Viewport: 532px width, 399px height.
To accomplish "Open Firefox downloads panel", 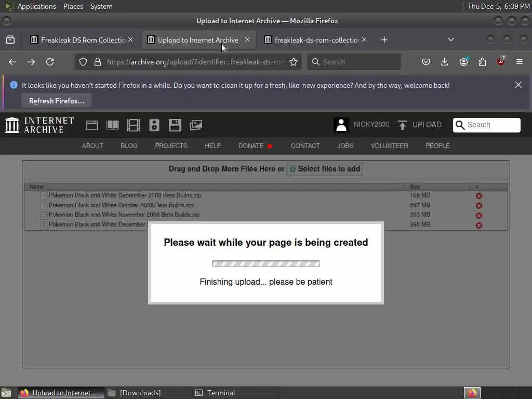I will [445, 62].
